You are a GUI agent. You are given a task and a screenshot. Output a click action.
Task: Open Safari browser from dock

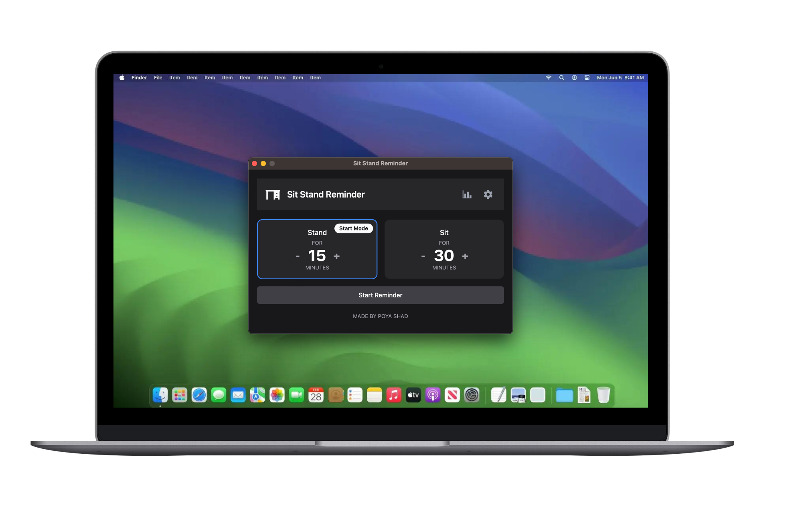(199, 396)
